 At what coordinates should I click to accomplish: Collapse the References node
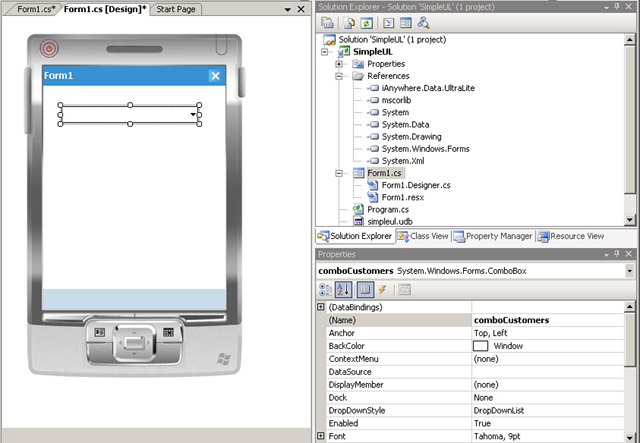pyautogui.click(x=339, y=76)
